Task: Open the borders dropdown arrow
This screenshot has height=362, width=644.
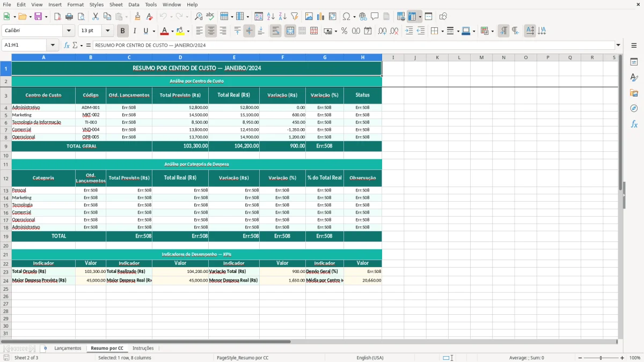Action: coord(442,31)
